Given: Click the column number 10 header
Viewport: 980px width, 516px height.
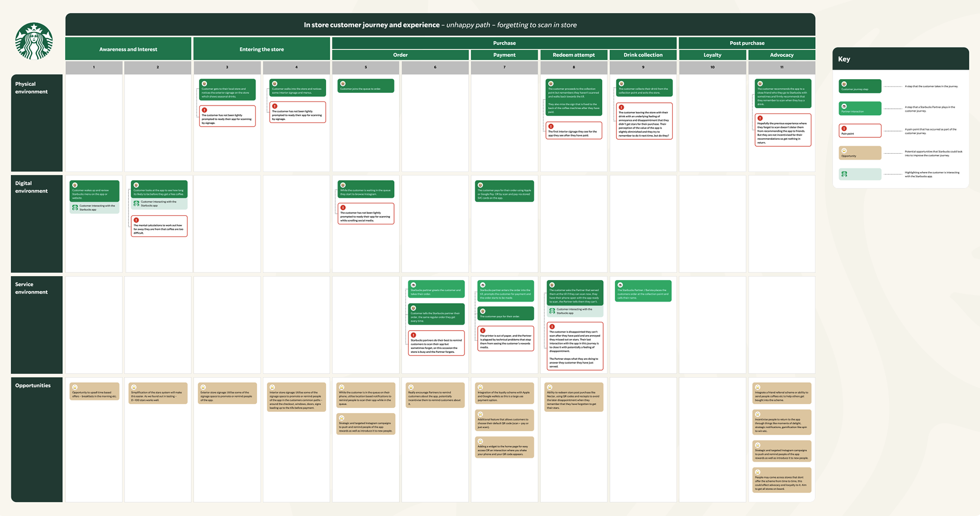Looking at the screenshot, I should click(x=713, y=67).
